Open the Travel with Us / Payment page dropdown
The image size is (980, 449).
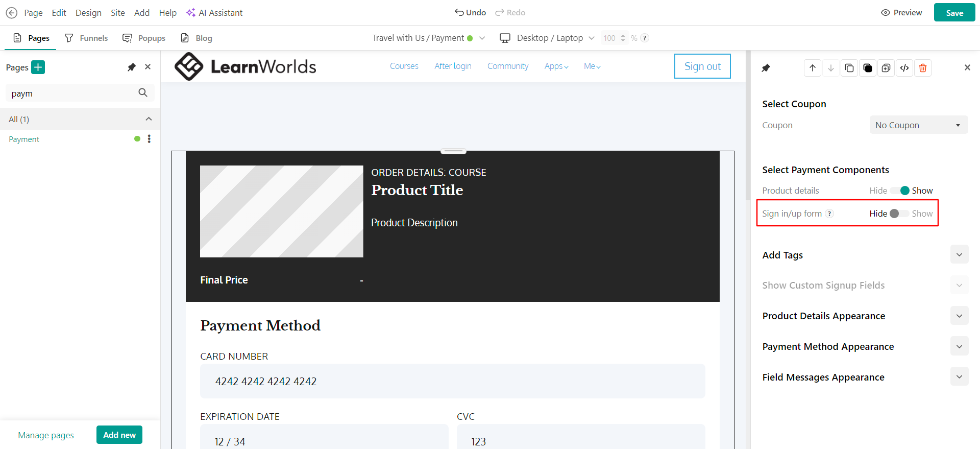pyautogui.click(x=429, y=38)
